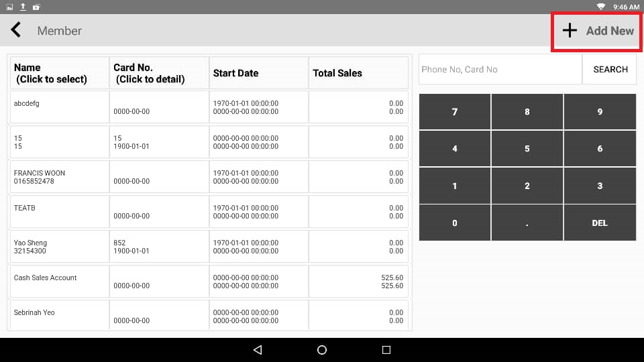Tap the decimal point key
Image resolution: width=644 pixels, height=362 pixels.
click(x=527, y=223)
